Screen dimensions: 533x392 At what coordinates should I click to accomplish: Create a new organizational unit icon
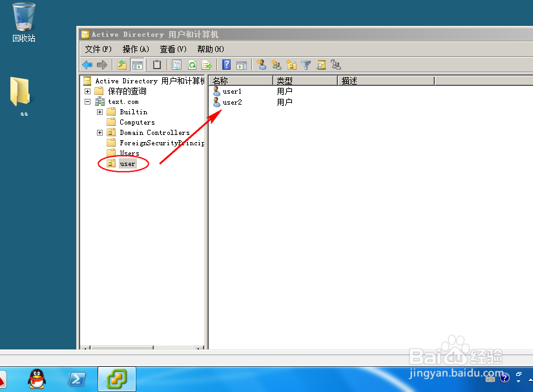tap(291, 65)
